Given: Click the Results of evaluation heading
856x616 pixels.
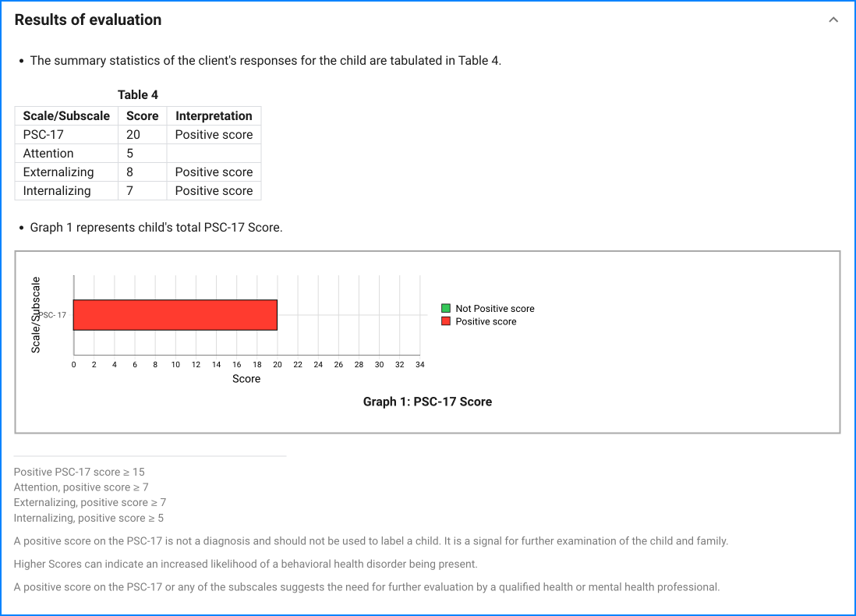Looking at the screenshot, I should 88,20.
